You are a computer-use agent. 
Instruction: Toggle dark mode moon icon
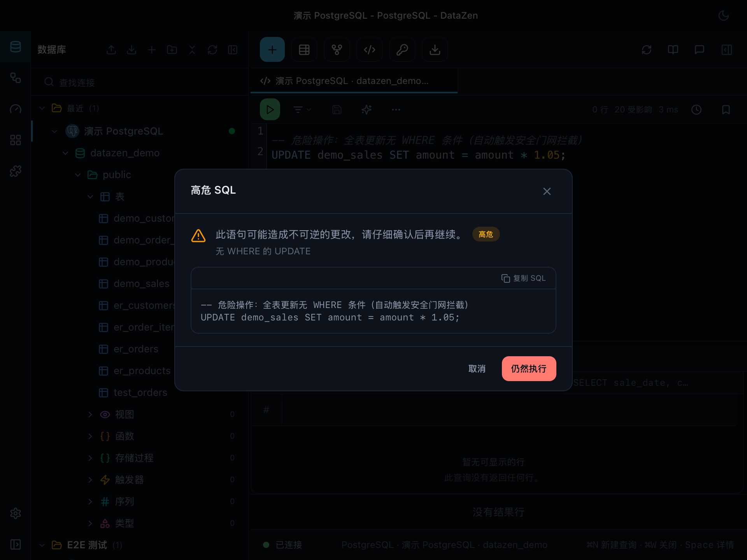[724, 16]
